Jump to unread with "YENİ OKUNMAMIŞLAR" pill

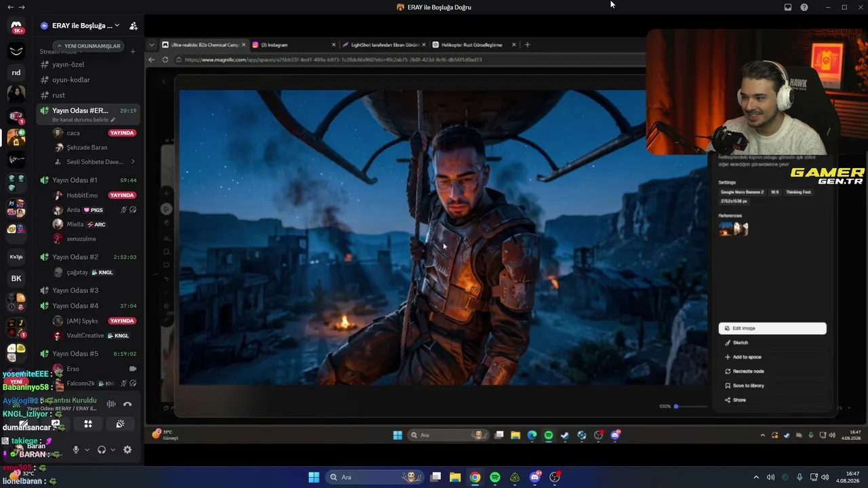89,46
